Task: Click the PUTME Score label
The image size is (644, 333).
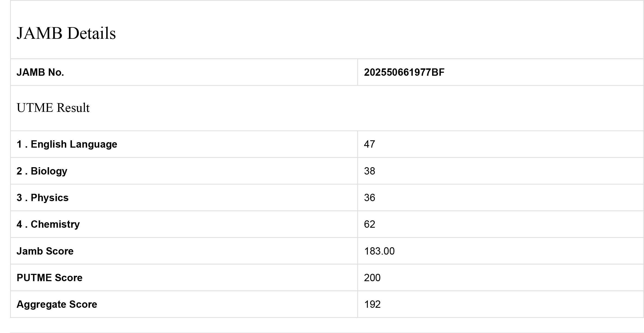Action: click(49, 278)
